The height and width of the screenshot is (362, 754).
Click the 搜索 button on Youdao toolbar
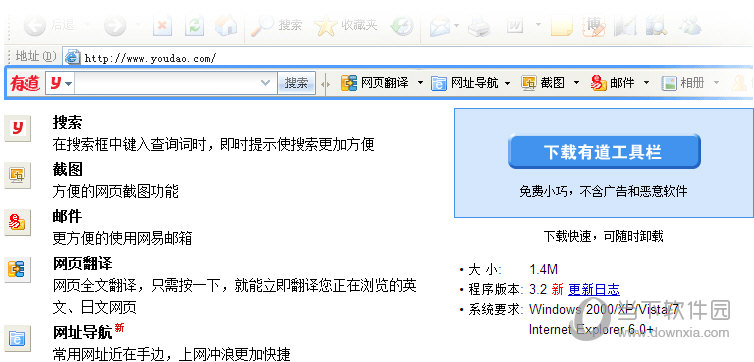[x=296, y=83]
